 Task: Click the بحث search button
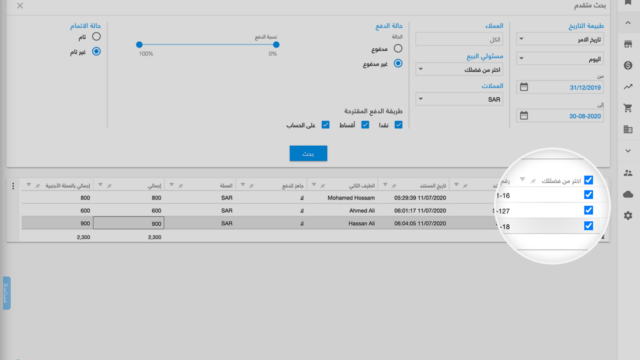(308, 153)
